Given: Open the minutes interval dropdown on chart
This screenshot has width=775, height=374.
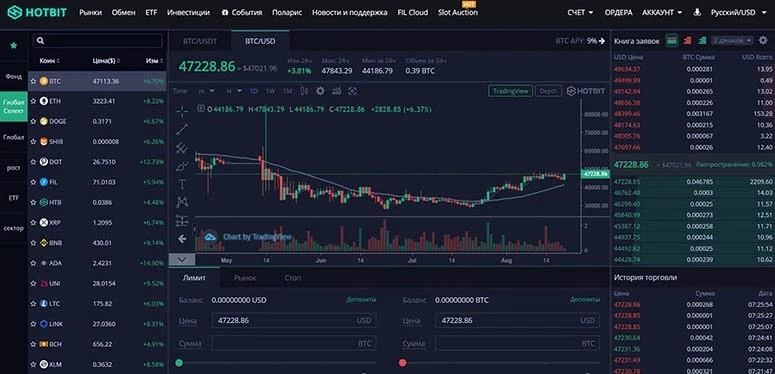Looking at the screenshot, I should coord(207,91).
